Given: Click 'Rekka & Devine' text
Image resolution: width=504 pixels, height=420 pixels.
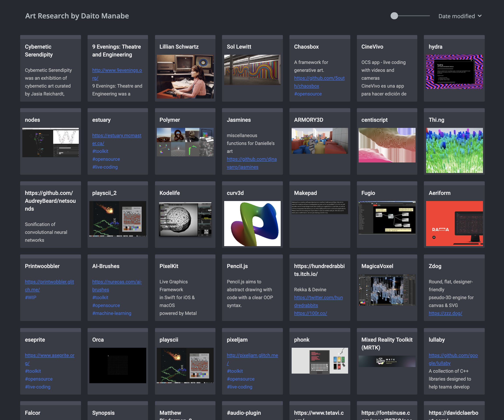Looking at the screenshot, I should [310, 290].
